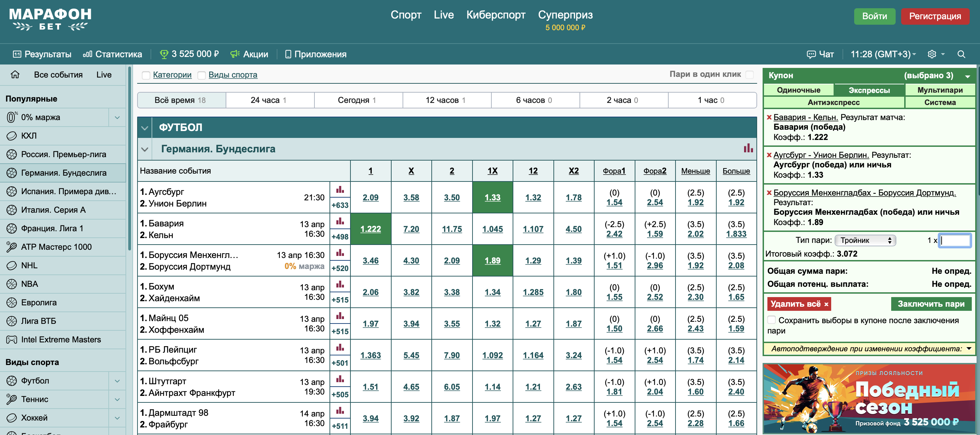Click the bet amount input field
This screenshot has height=435, width=980.
click(x=955, y=240)
